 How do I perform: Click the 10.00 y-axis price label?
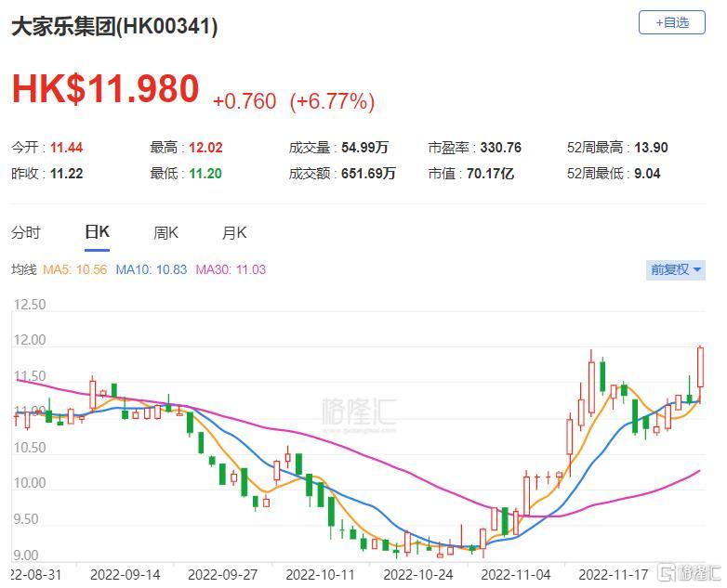tap(30, 483)
